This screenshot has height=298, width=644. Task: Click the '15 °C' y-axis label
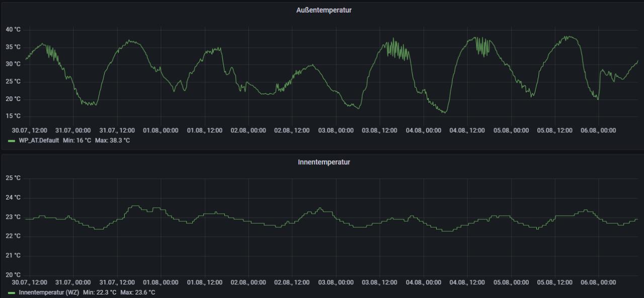13,117
